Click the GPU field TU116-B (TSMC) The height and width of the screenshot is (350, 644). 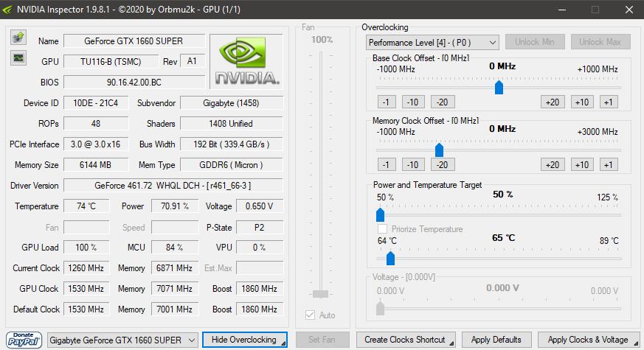[x=111, y=62]
